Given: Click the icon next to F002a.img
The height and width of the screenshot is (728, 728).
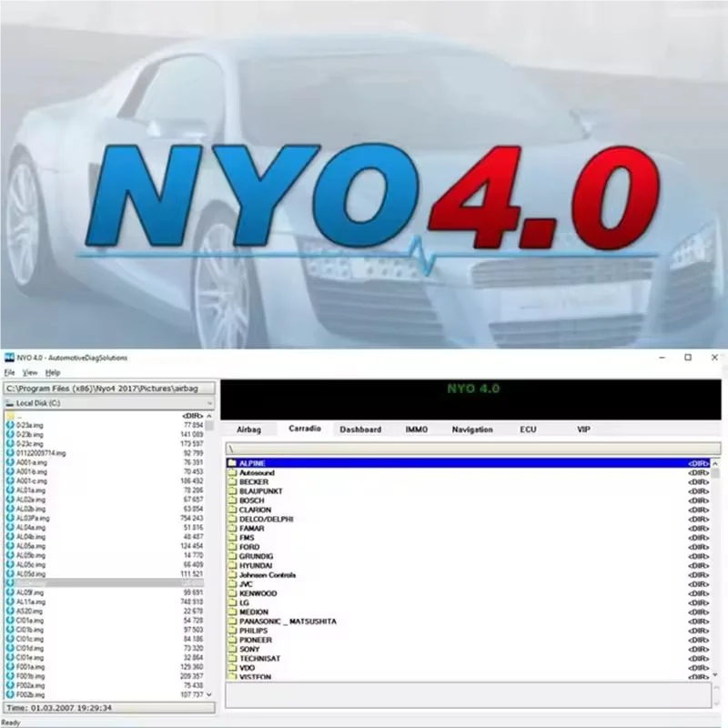Looking at the screenshot, I should coord(9,685).
